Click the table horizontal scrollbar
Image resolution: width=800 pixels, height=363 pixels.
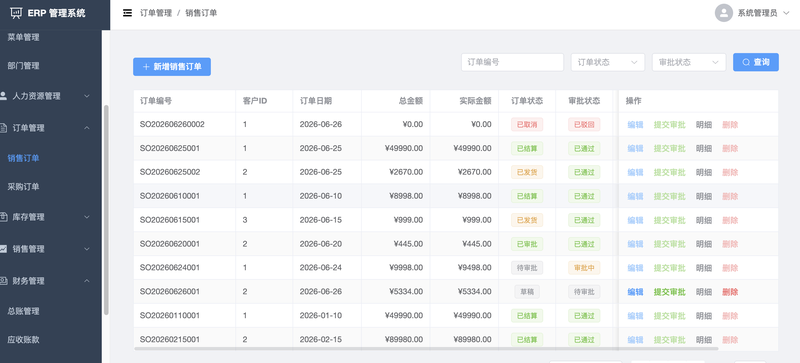[x=426, y=348]
